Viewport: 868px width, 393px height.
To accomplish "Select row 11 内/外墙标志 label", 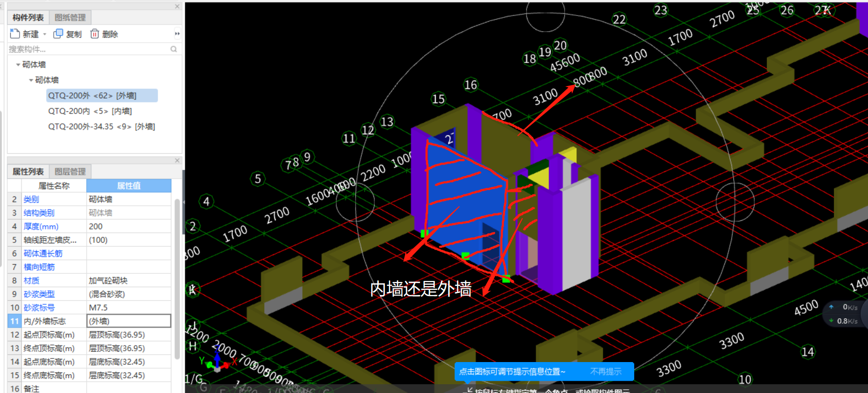I will pos(44,321).
